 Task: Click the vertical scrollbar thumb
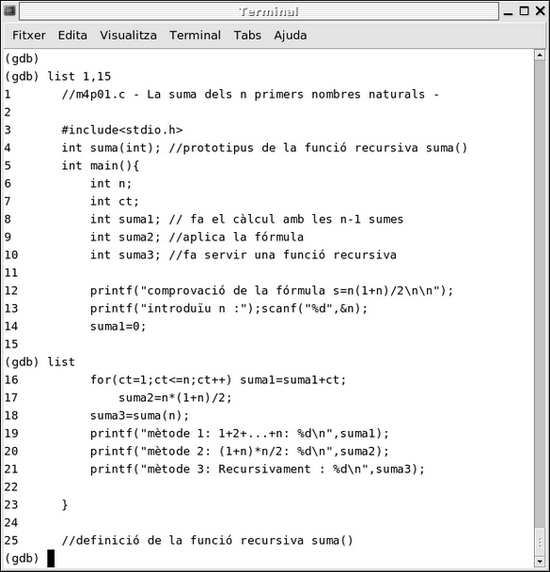(540, 541)
